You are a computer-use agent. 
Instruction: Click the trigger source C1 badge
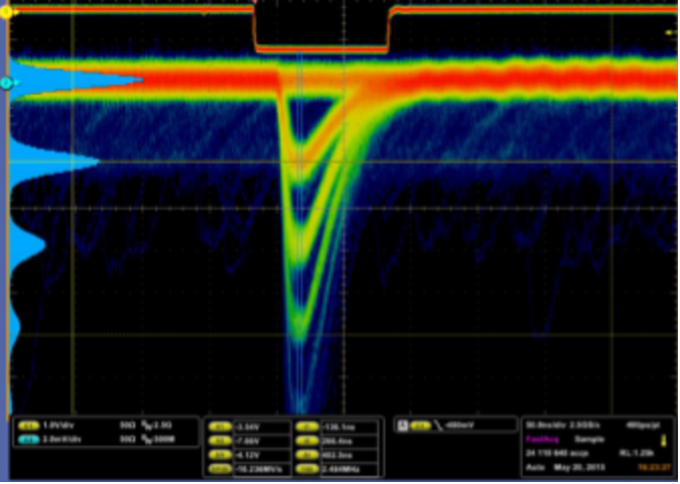pyautogui.click(x=416, y=425)
